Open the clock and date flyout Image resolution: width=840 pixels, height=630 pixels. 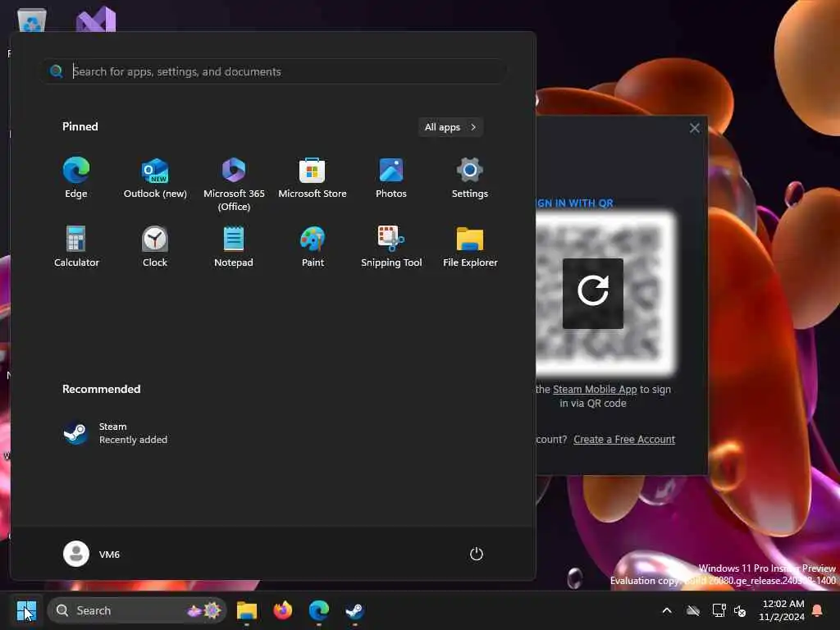(x=781, y=610)
